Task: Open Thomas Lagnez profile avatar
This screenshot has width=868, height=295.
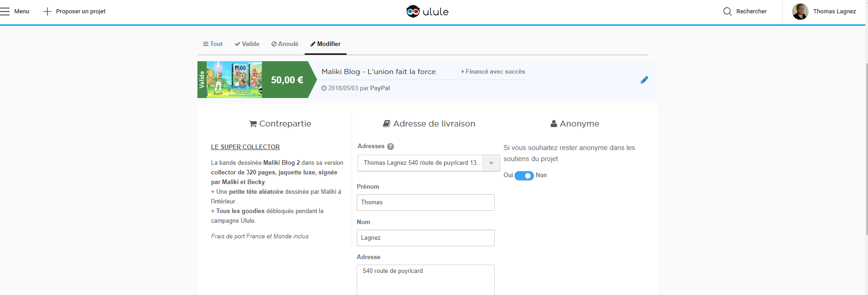Action: click(x=800, y=12)
